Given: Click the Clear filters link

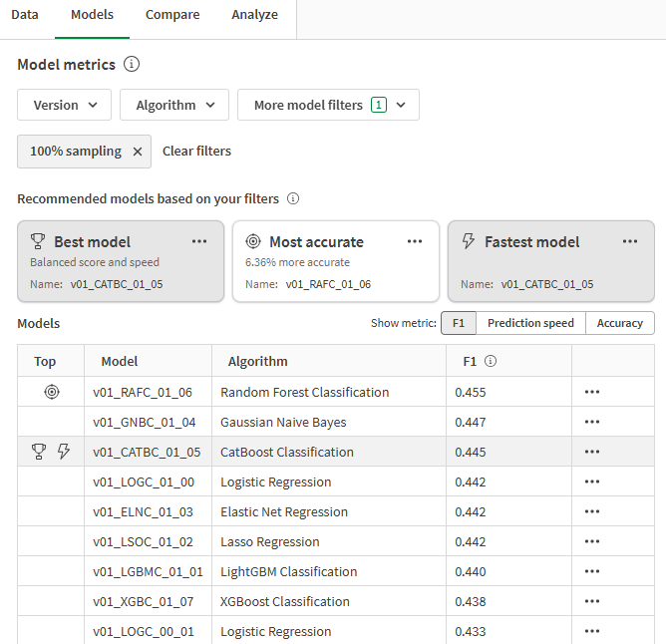Looking at the screenshot, I should coord(196,152).
